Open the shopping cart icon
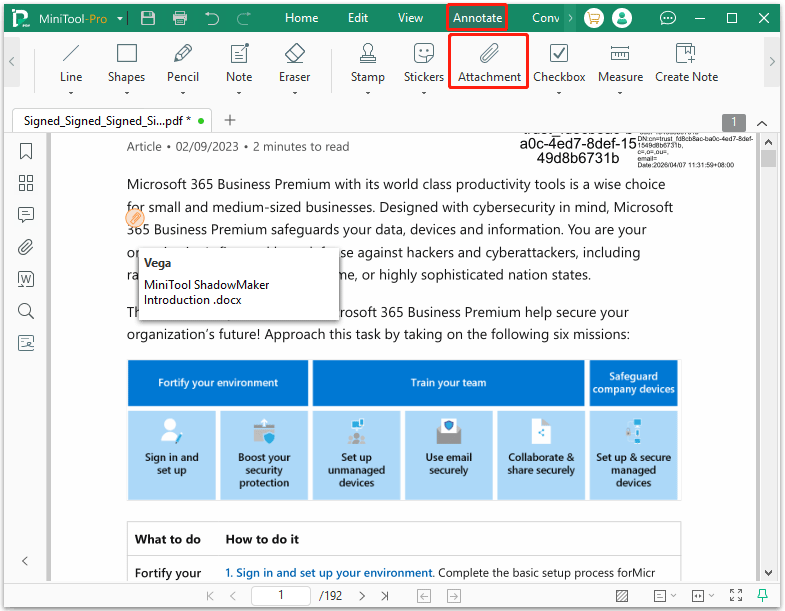The height and width of the screenshot is (611, 785). click(x=594, y=19)
